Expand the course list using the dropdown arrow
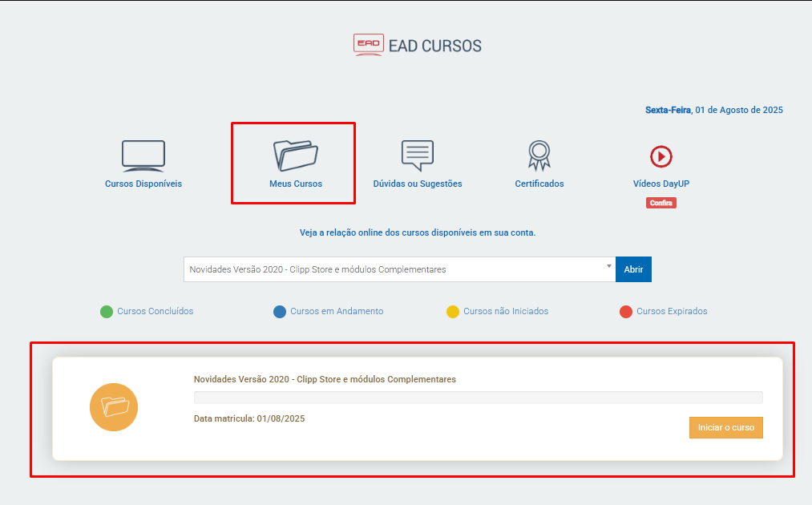 point(608,268)
